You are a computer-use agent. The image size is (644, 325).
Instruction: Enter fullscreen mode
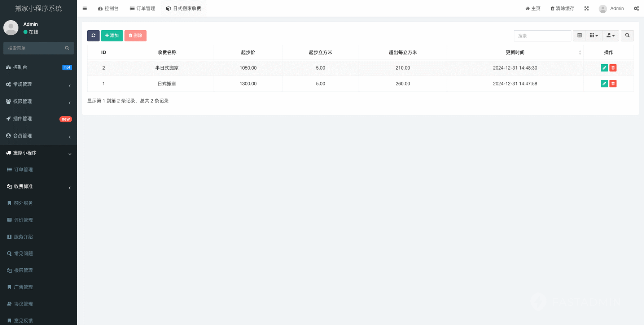586,8
